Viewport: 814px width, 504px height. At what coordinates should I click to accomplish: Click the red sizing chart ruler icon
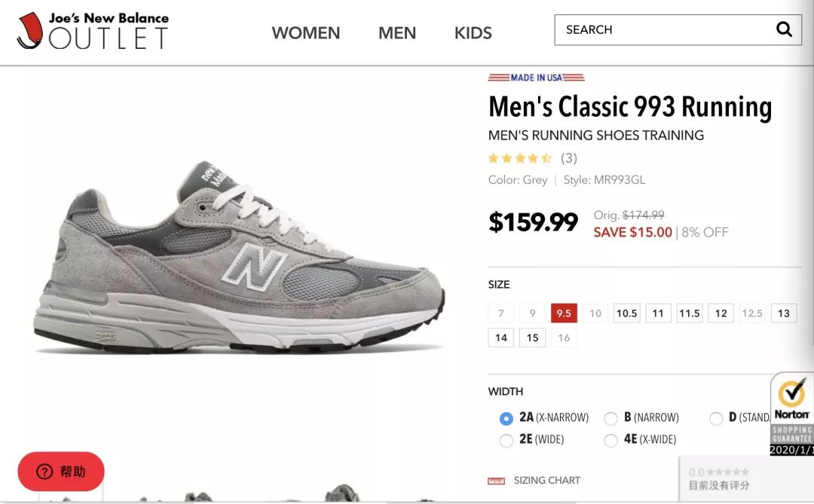click(496, 481)
